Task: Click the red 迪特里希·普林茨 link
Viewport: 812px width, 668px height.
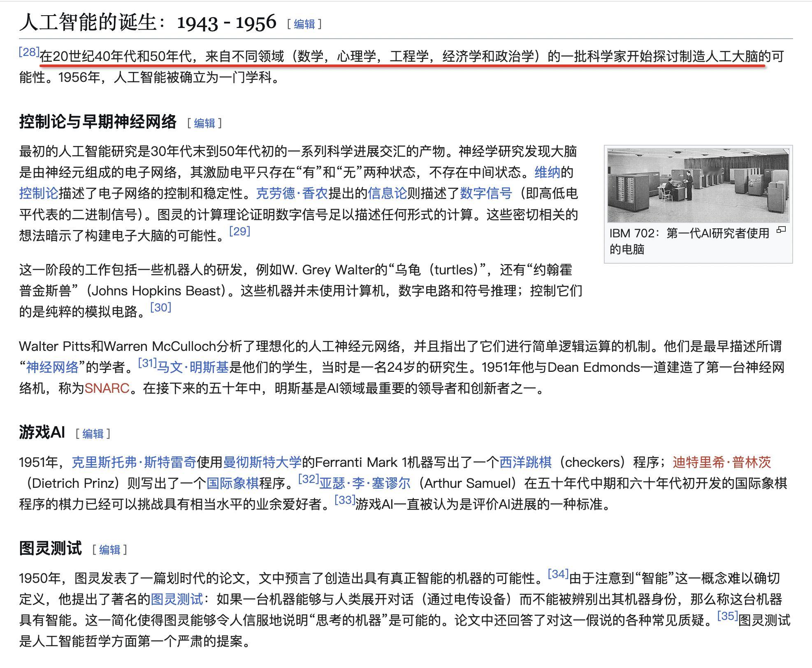Action: [722, 462]
